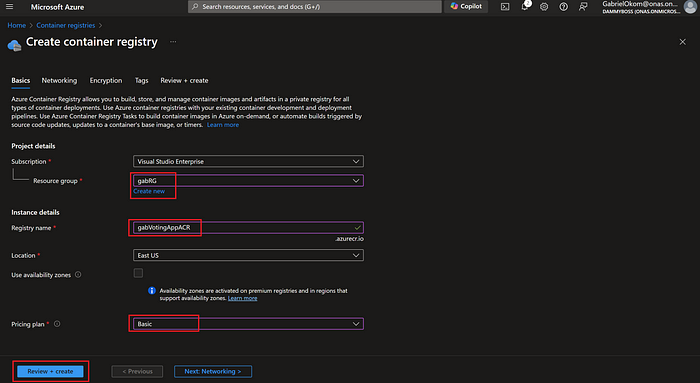Viewport: 700px width, 383px height.
Task: Open the feedback icon
Action: tap(583, 7)
